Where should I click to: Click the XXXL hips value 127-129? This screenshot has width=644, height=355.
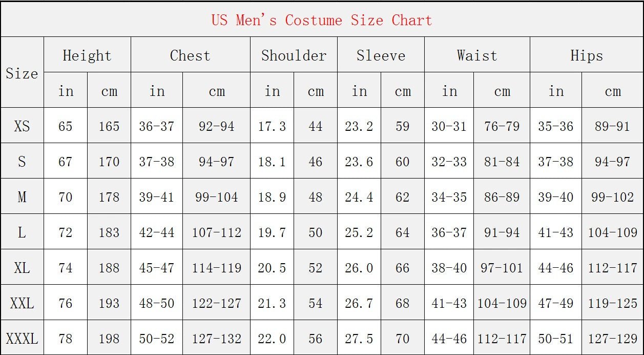612,339
